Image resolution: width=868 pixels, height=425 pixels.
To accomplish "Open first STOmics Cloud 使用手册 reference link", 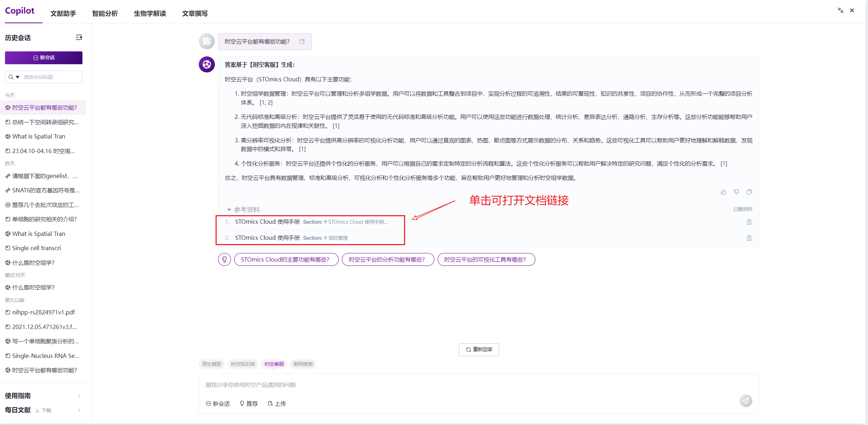I will 267,222.
